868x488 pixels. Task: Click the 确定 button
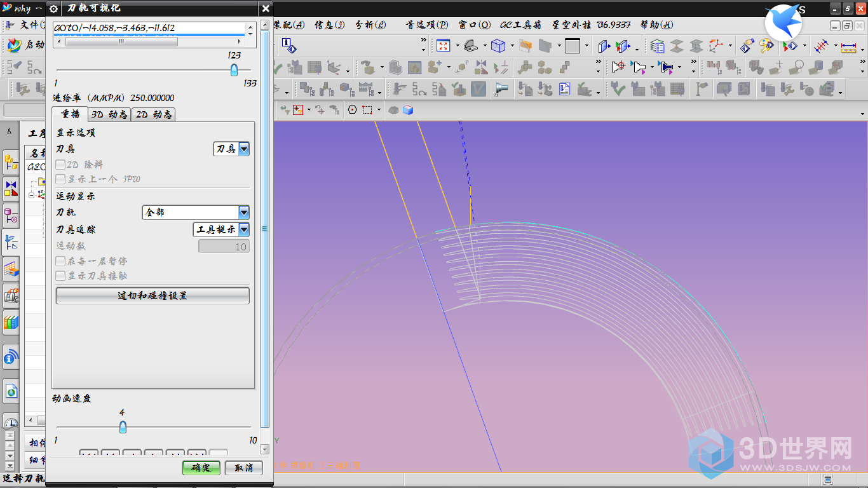click(201, 468)
